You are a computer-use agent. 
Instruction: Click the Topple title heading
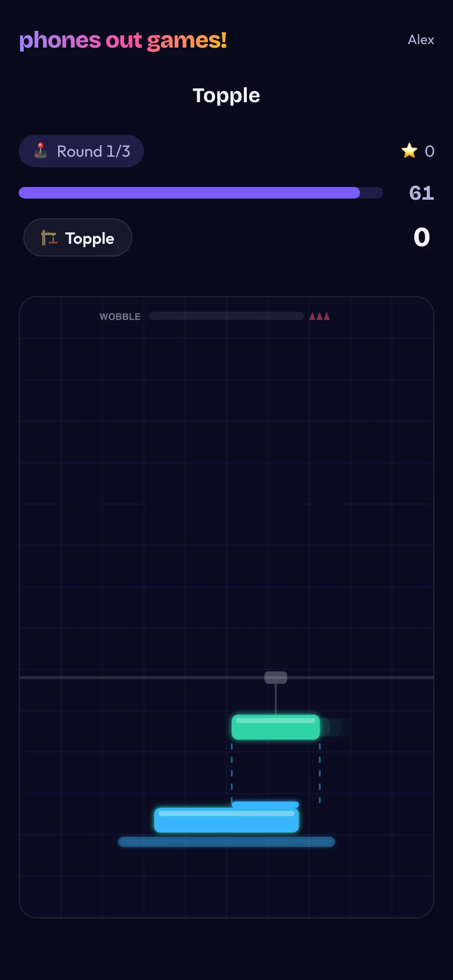[x=227, y=95]
